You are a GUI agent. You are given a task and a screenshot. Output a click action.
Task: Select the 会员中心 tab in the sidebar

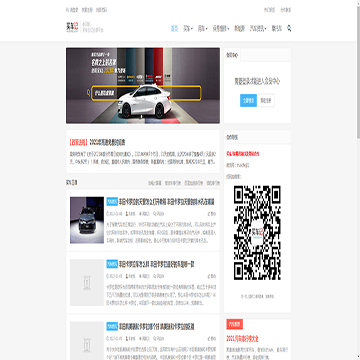232,55
